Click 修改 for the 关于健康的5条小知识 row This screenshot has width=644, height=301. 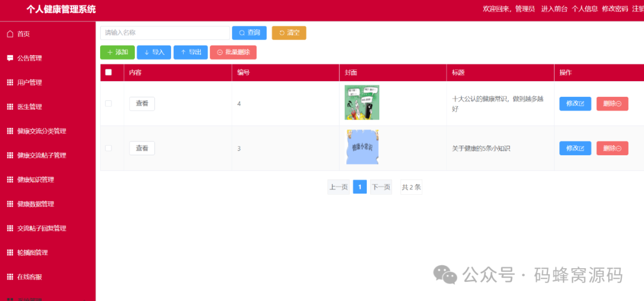pyautogui.click(x=575, y=148)
